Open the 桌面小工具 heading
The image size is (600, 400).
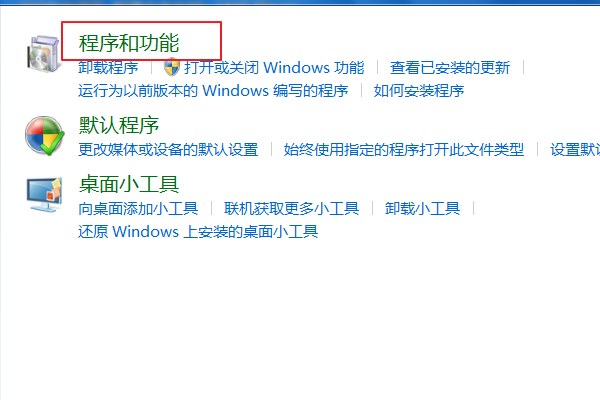(129, 184)
